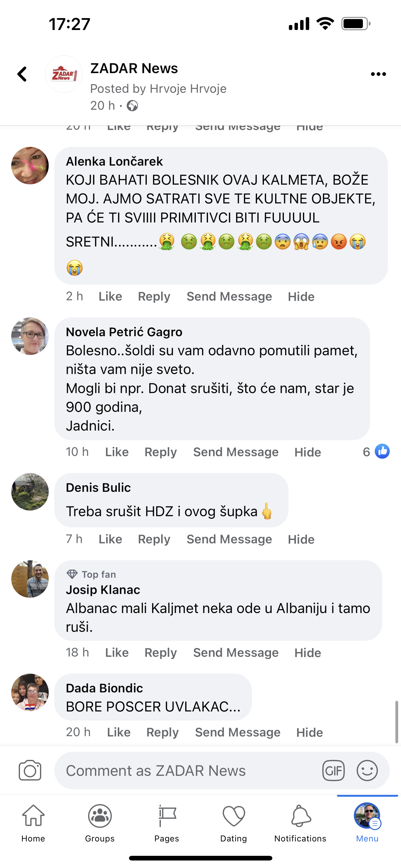401x868 pixels.
Task: Open the Groups tab
Action: 100,823
